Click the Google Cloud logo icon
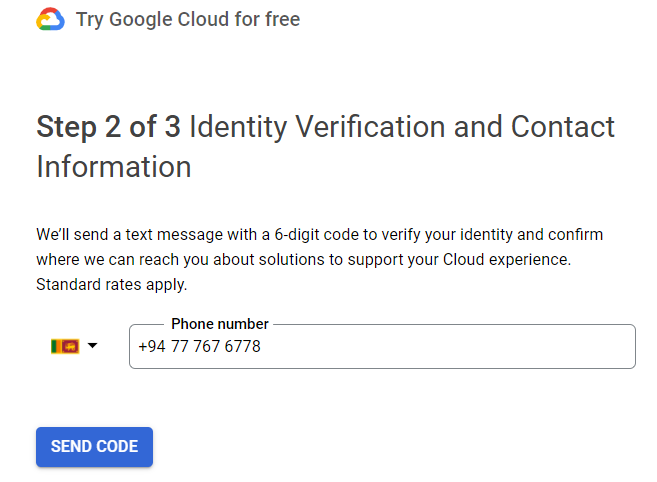The height and width of the screenshot is (482, 657). [50, 19]
